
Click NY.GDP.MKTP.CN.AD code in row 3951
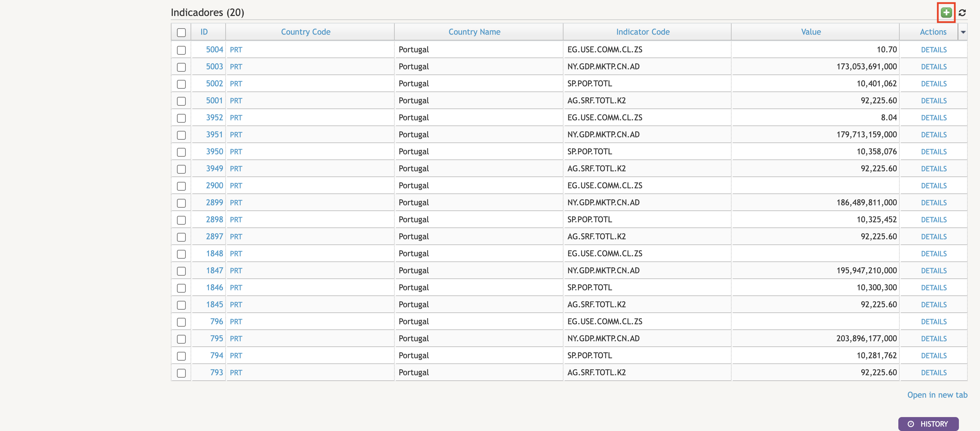tap(603, 135)
